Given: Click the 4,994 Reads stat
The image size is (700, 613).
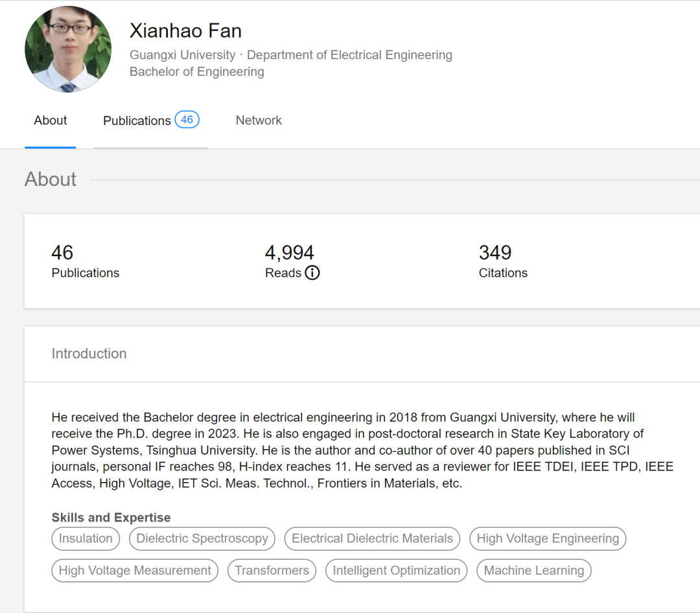Looking at the screenshot, I should tap(289, 254).
